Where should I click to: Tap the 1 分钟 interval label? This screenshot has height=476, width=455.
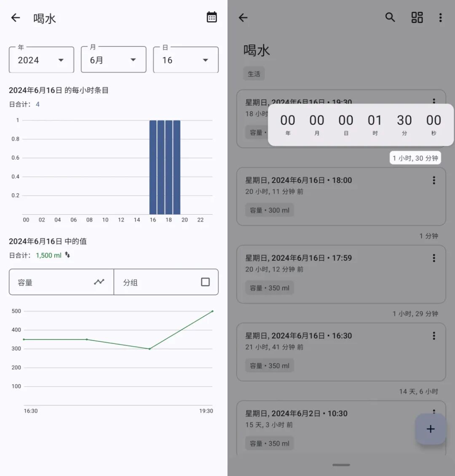tap(428, 236)
